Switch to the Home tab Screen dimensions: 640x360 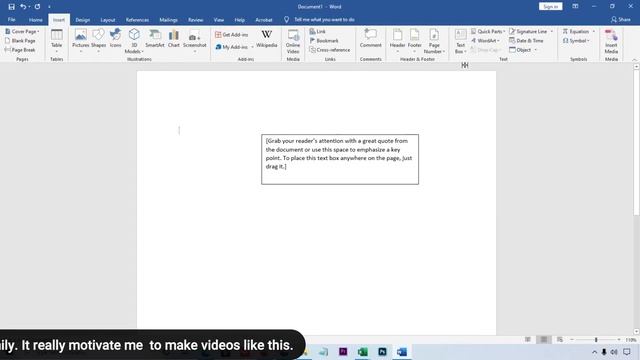pos(36,20)
